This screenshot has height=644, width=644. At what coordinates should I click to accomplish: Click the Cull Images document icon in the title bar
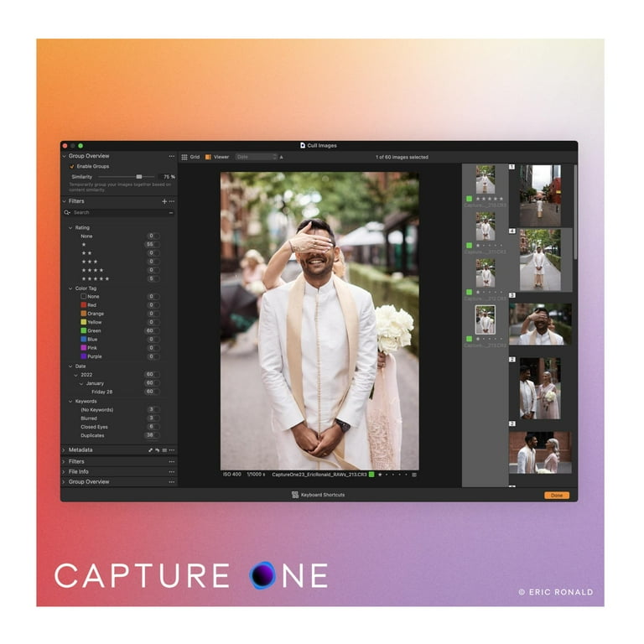[x=303, y=145]
